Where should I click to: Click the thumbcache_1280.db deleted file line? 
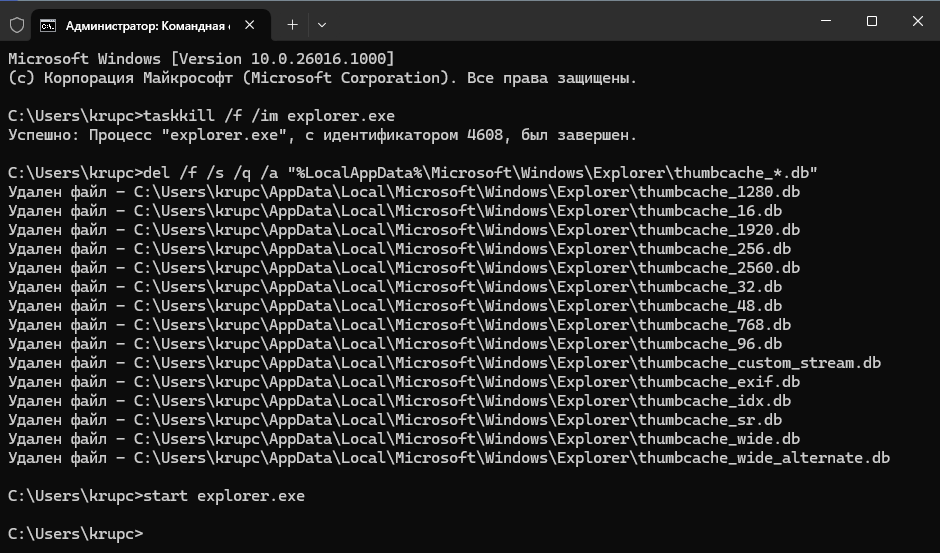(x=403, y=191)
